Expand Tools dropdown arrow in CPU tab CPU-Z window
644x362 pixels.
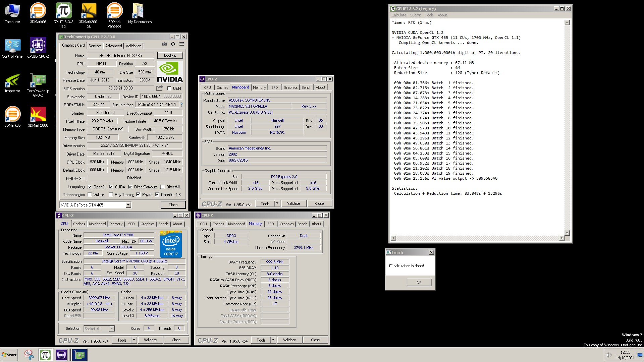tap(134, 340)
